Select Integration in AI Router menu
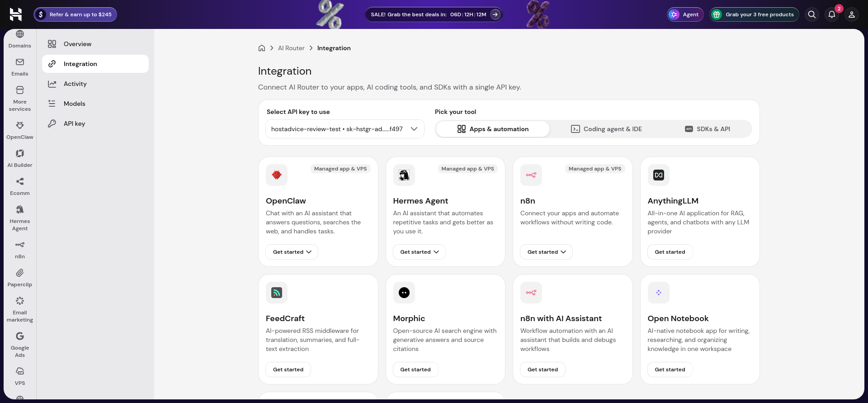 [95, 64]
